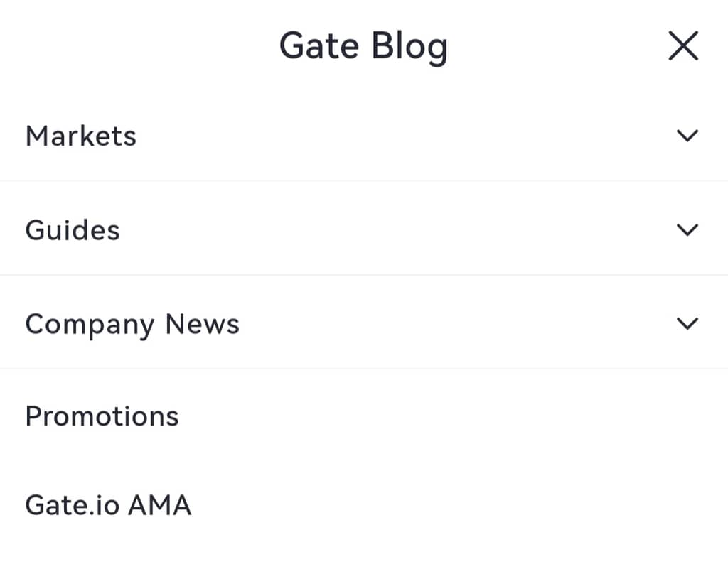Dismiss the panel using the X icon
The image size is (728, 579).
coord(683,47)
